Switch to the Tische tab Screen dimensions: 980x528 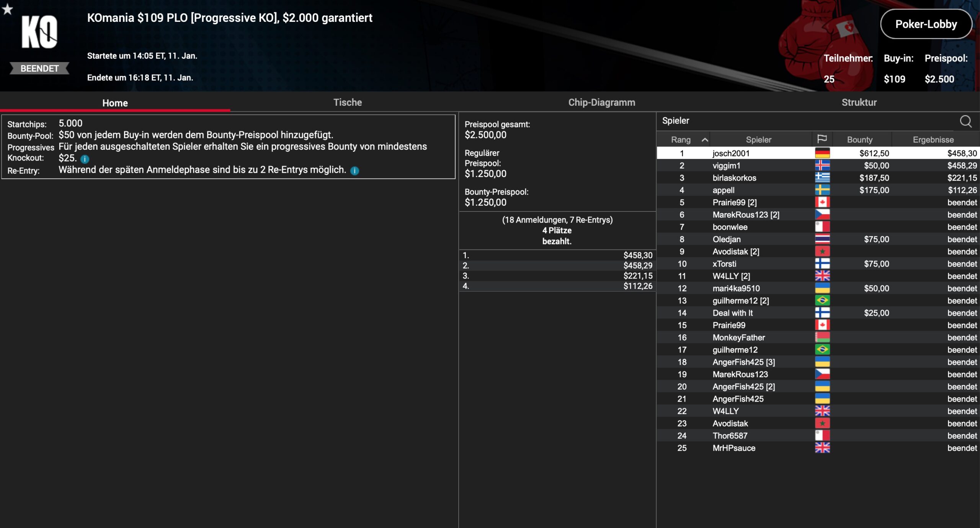[347, 102]
